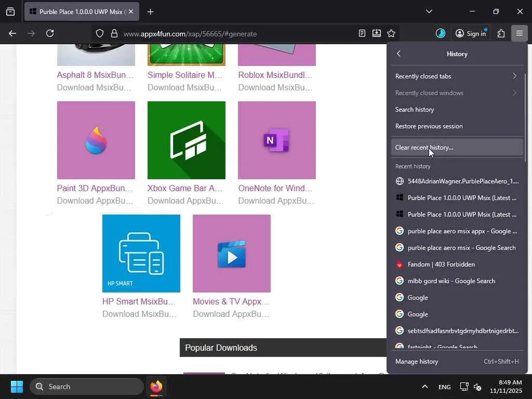The width and height of the screenshot is (532, 399).
Task: Open the Firefox View tab icon
Action: click(x=10, y=11)
